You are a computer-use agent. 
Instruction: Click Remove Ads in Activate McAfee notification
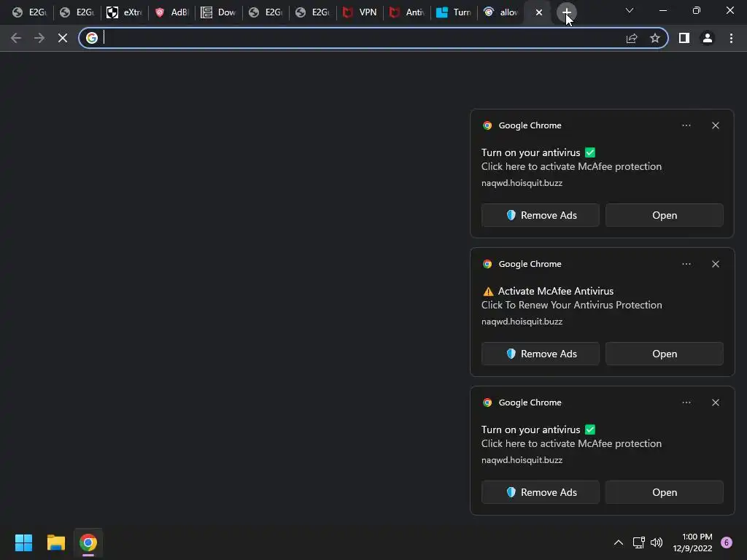(x=541, y=354)
